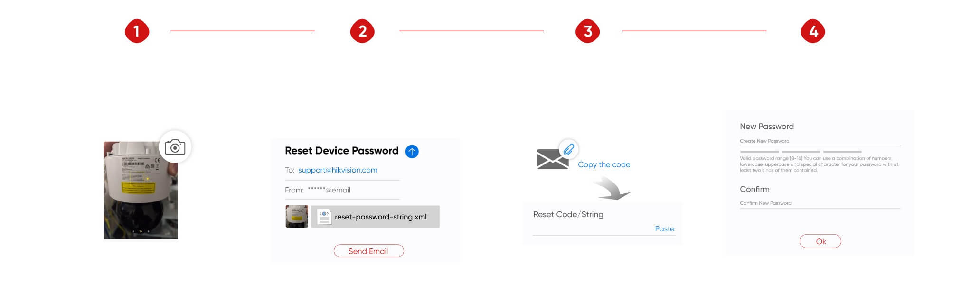Viewport: 980px width, 292px height.
Task: Click the step 1 red badge
Action: [137, 31]
